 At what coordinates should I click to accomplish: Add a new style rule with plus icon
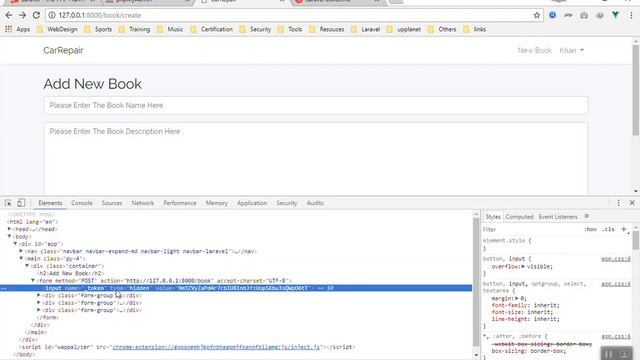[x=624, y=229]
